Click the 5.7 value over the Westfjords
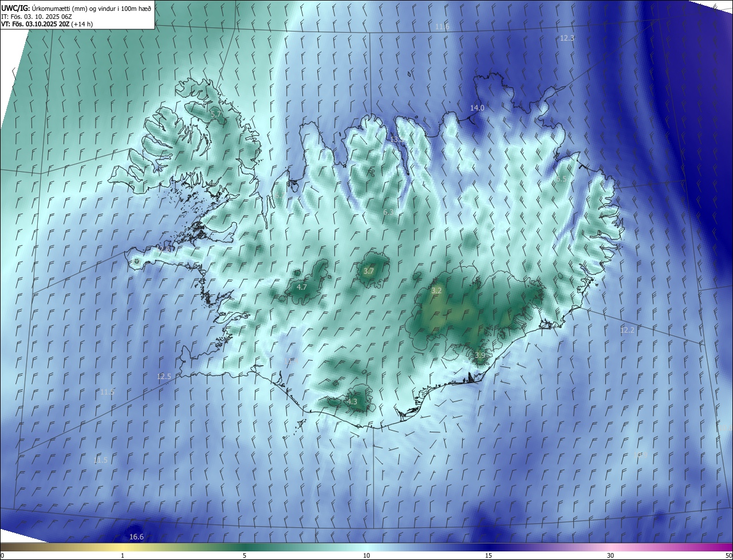This screenshot has height=560, width=733. (216, 115)
